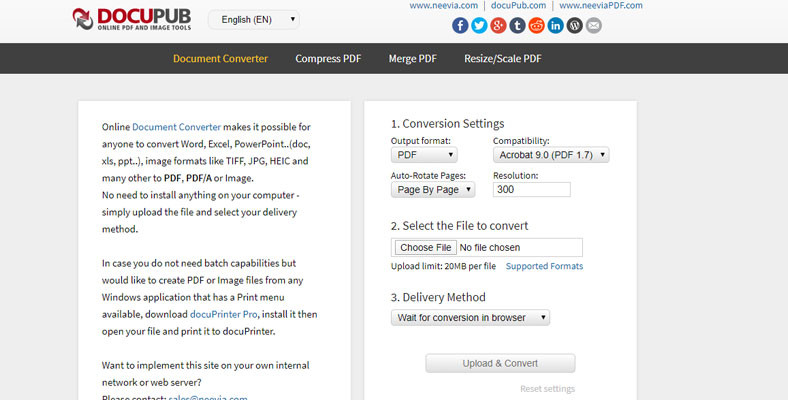Share the page on Facebook

(460, 26)
